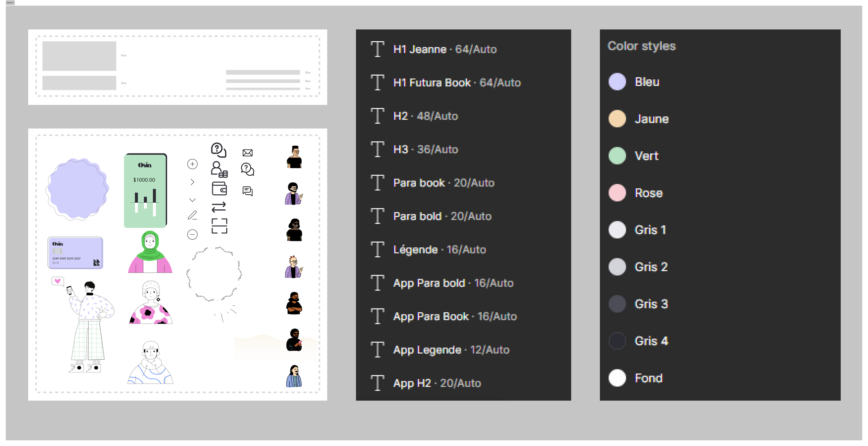Click the circled minus icon
The width and height of the screenshot is (868, 446).
192,235
